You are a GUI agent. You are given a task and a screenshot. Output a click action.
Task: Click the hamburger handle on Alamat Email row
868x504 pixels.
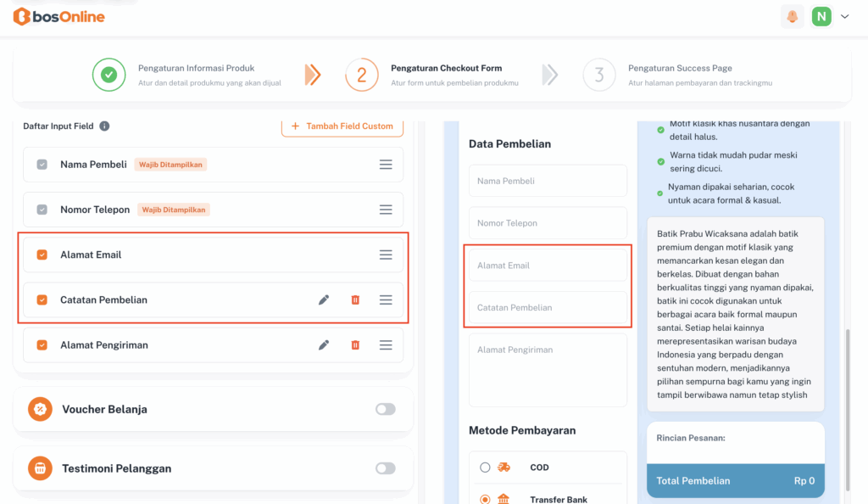click(386, 255)
